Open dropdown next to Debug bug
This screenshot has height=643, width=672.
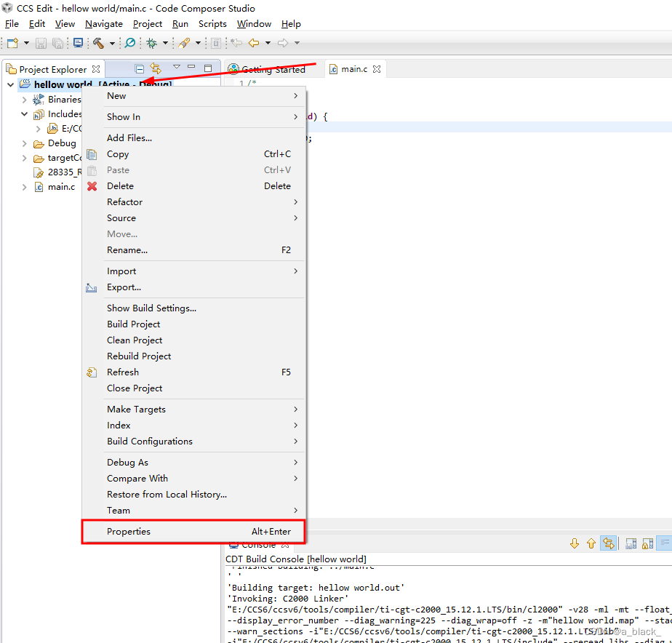(165, 43)
